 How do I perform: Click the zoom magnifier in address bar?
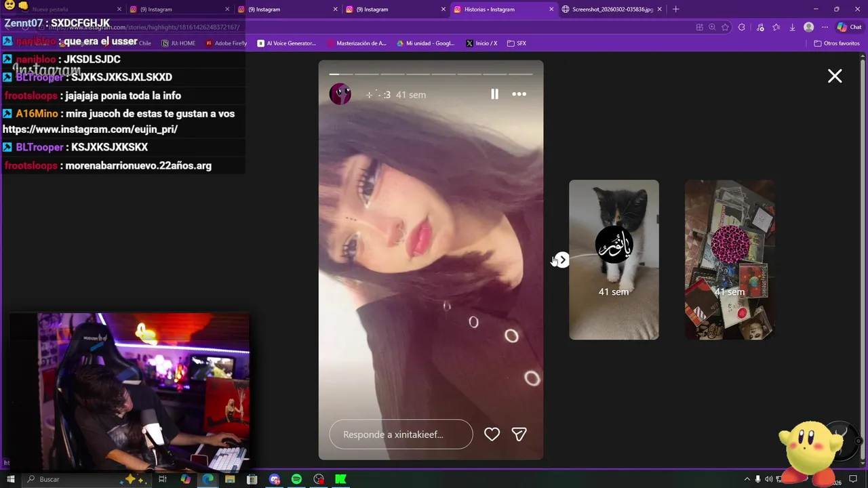pos(712,27)
